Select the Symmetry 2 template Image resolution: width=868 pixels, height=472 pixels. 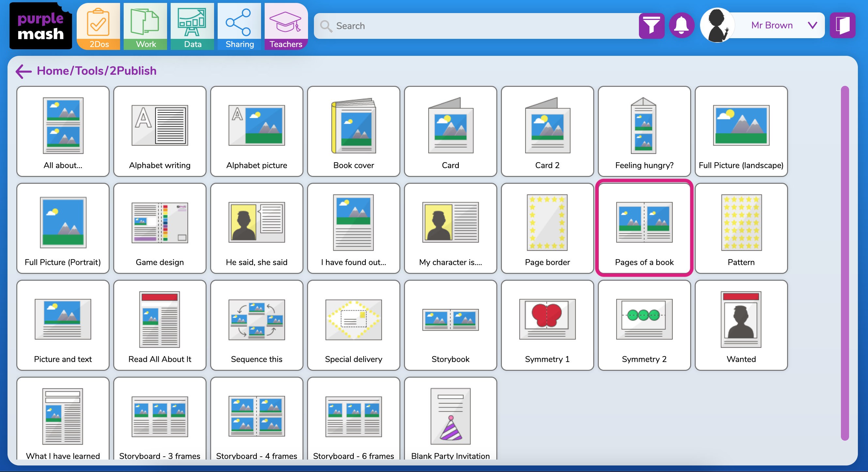tap(644, 325)
